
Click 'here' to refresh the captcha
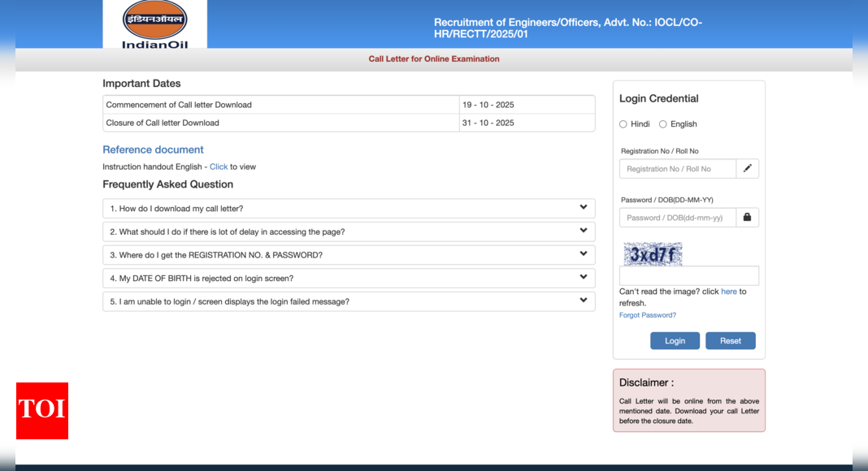pos(729,292)
